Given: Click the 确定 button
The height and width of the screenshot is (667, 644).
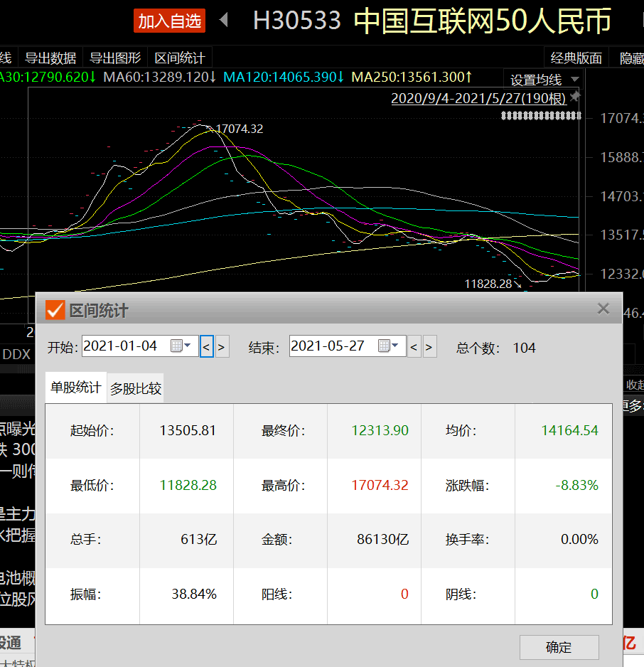Looking at the screenshot, I should pyautogui.click(x=559, y=647).
